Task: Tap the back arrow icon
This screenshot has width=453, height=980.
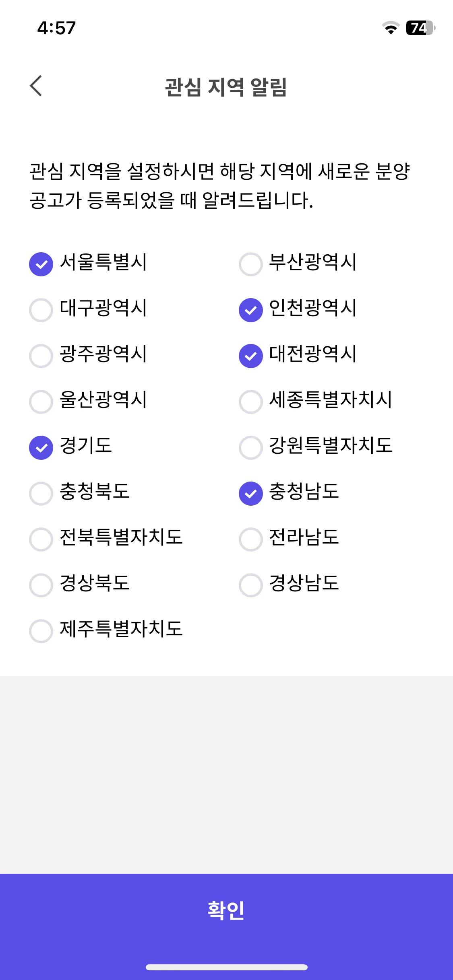Action: click(36, 86)
